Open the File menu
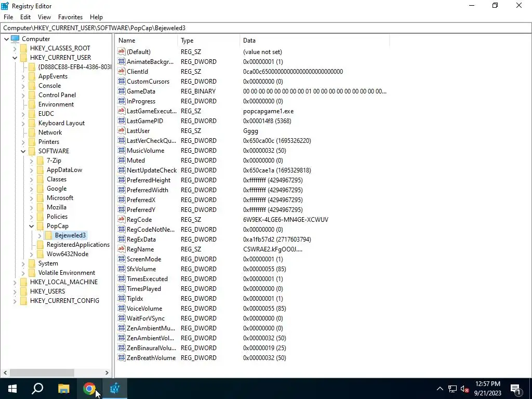The height and width of the screenshot is (399, 532). tap(8, 17)
